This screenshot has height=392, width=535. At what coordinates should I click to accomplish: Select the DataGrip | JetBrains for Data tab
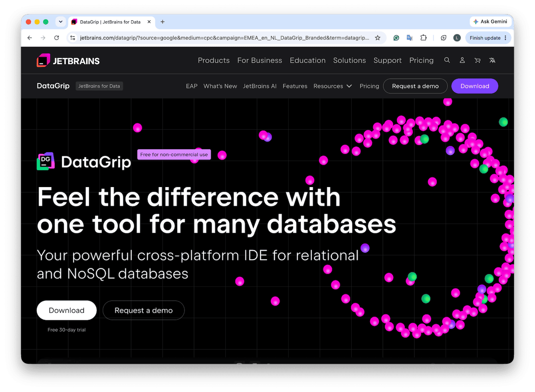(111, 22)
